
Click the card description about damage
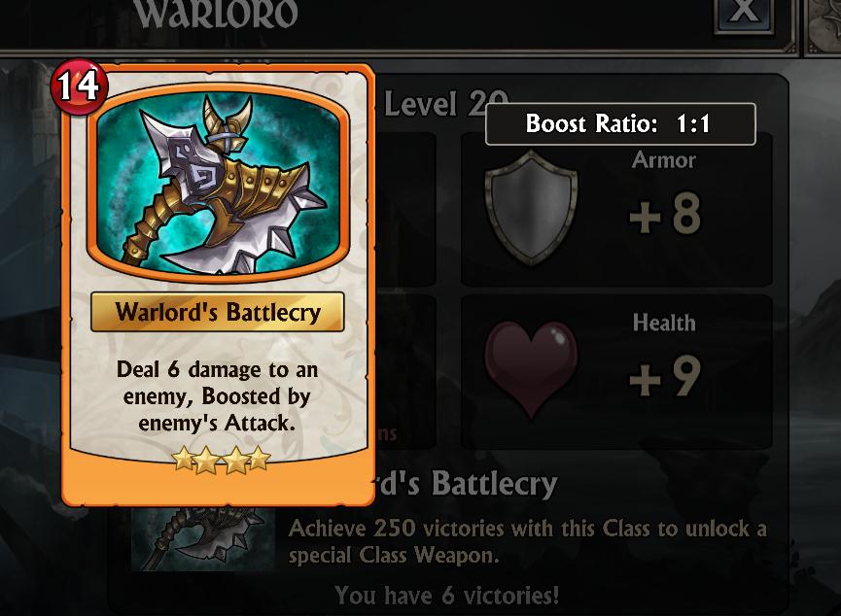217,396
